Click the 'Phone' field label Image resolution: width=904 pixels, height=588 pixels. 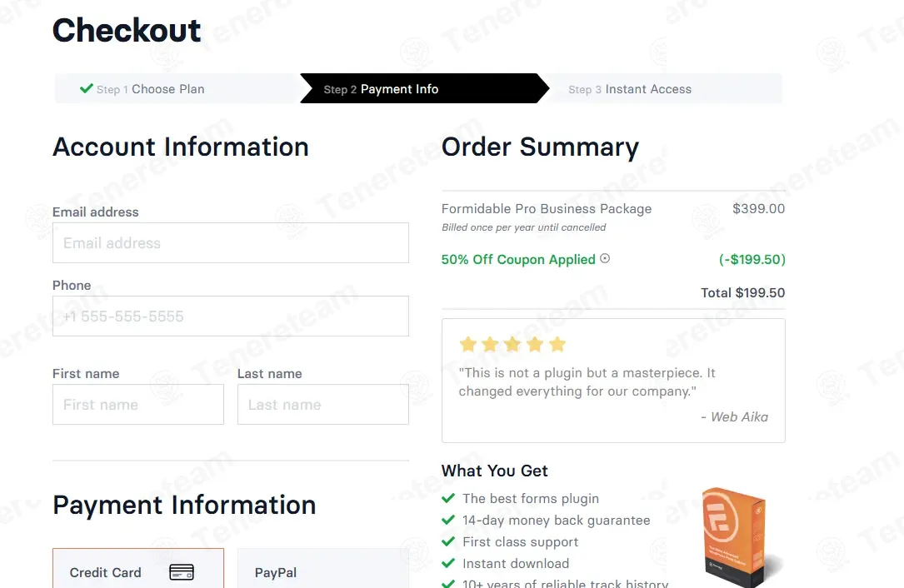(x=72, y=286)
